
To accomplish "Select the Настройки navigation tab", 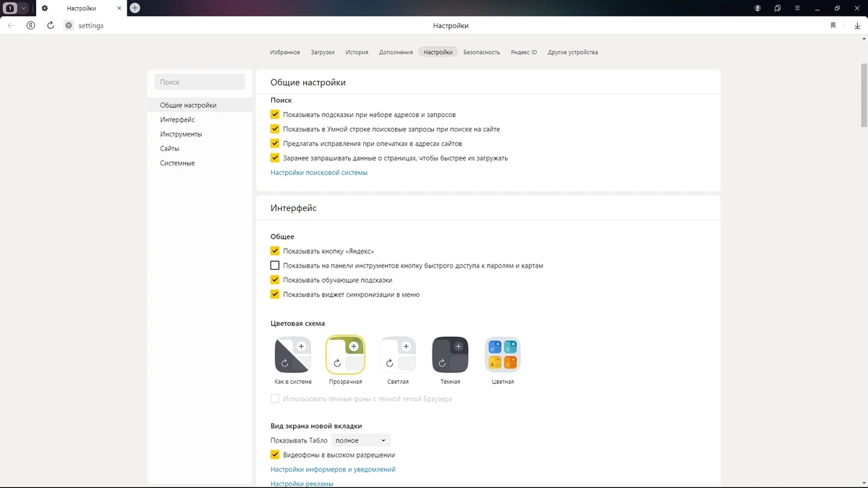I will pos(438,52).
